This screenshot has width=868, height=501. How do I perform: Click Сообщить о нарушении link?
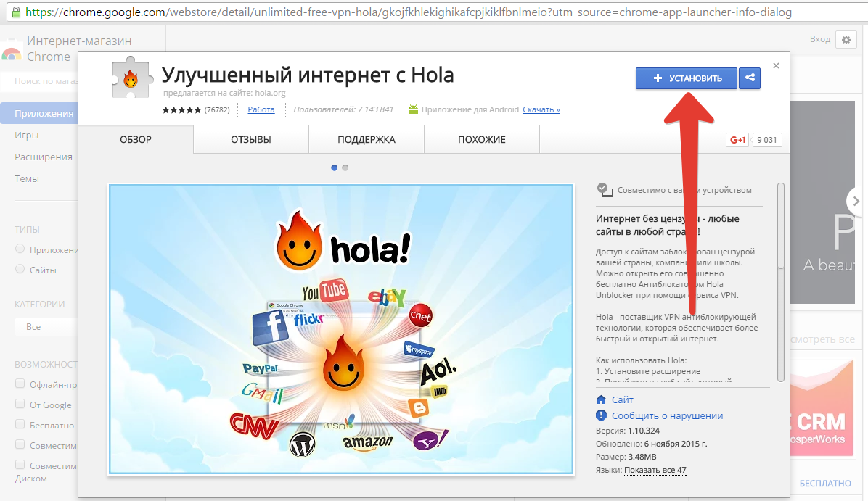click(x=667, y=416)
